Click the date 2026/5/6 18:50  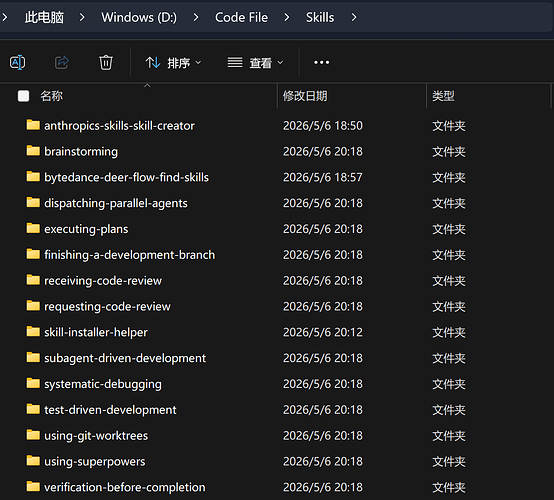click(x=323, y=126)
